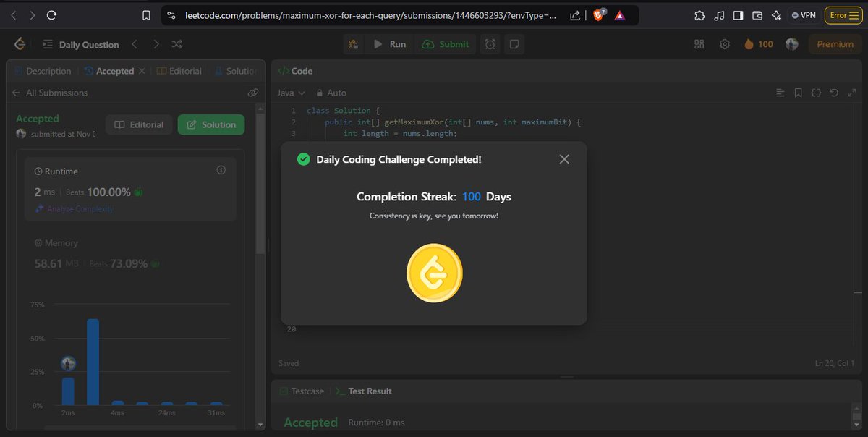This screenshot has width=868, height=437.
Task: Click the 2ms bar in runtime chart
Action: [x=68, y=391]
